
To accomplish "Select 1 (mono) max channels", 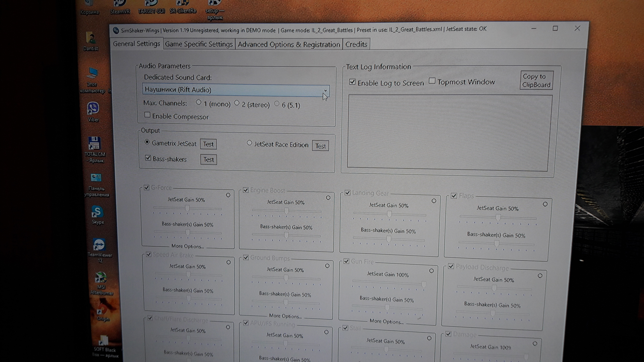I will coord(199,102).
